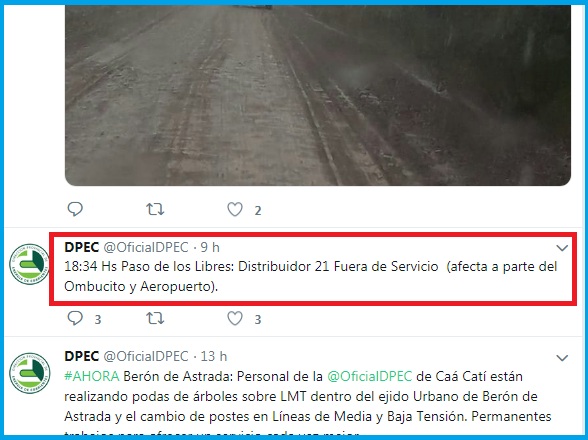The image size is (588, 440).
Task: Open the 9 h timestamp link
Action: 210,247
